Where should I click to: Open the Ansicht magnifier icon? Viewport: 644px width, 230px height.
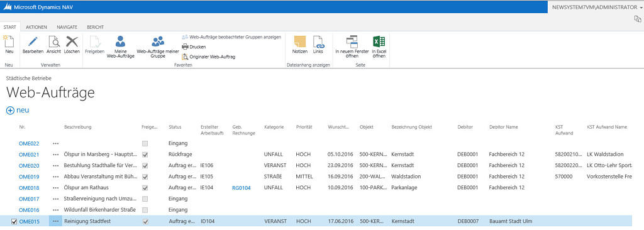[54, 41]
